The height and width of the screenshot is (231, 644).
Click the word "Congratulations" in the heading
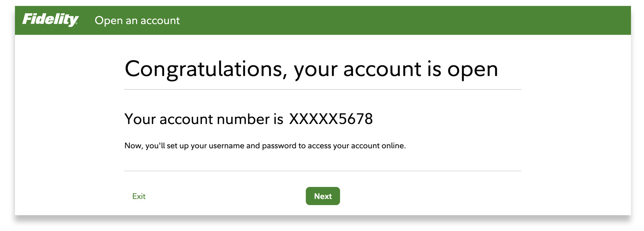[x=203, y=69]
